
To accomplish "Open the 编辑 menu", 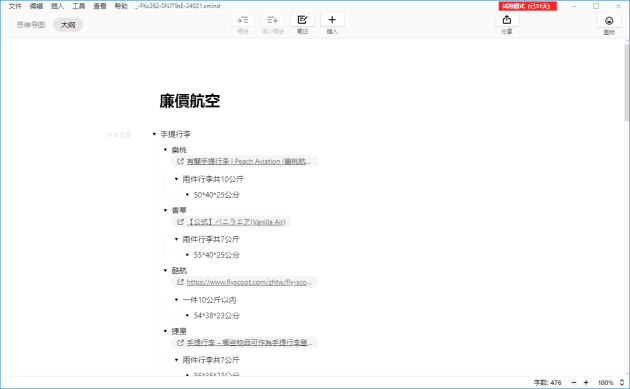I will 36,6.
